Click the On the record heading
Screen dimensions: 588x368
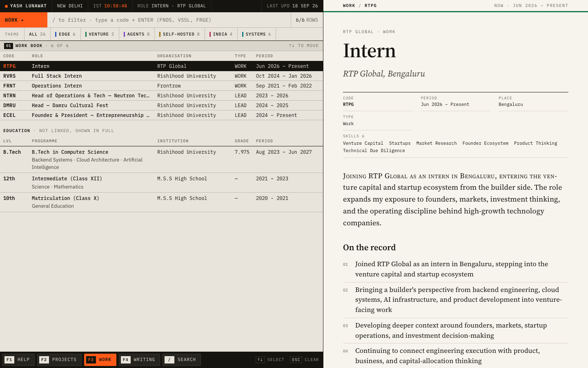370,248
